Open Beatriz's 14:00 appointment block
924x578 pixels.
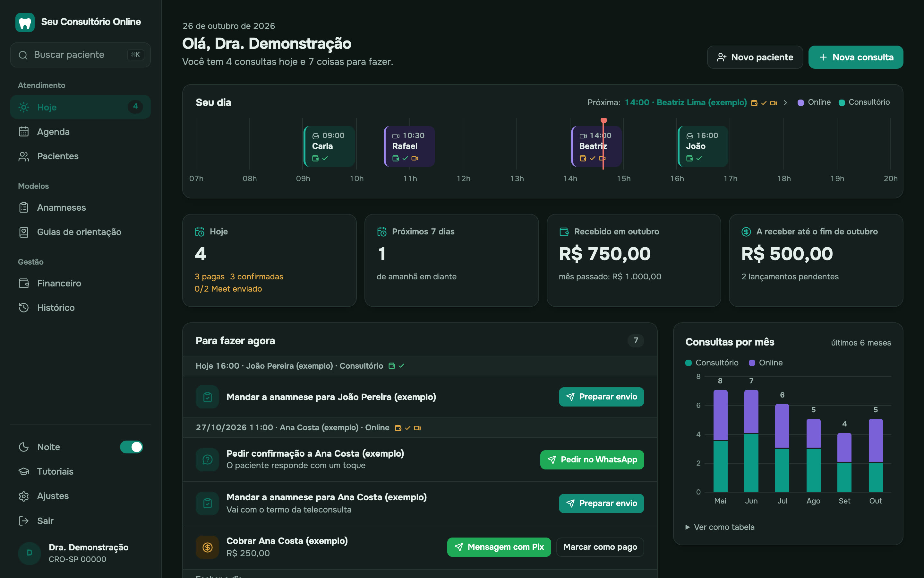point(596,146)
